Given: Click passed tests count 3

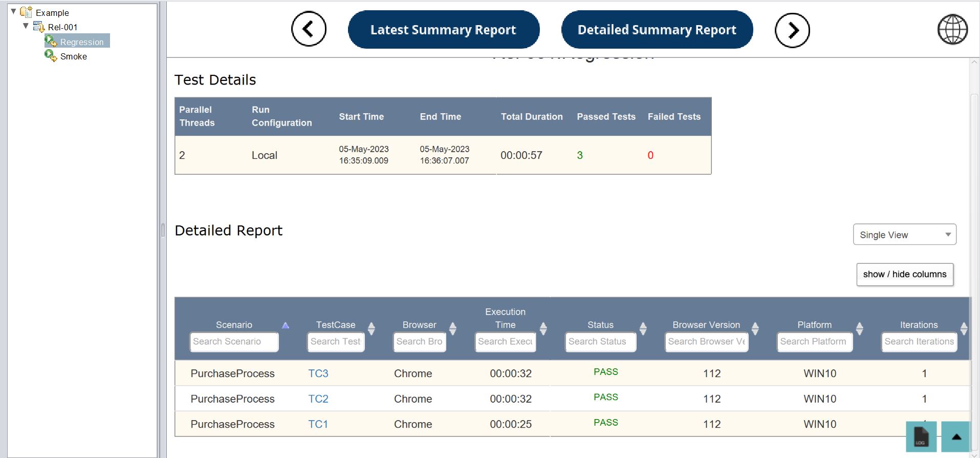Looking at the screenshot, I should coord(580,155).
